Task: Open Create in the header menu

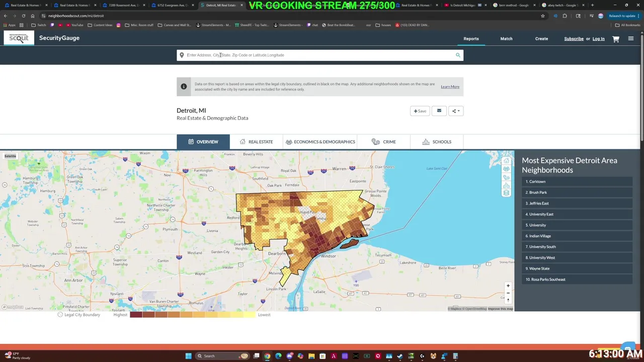Action: 541,39
